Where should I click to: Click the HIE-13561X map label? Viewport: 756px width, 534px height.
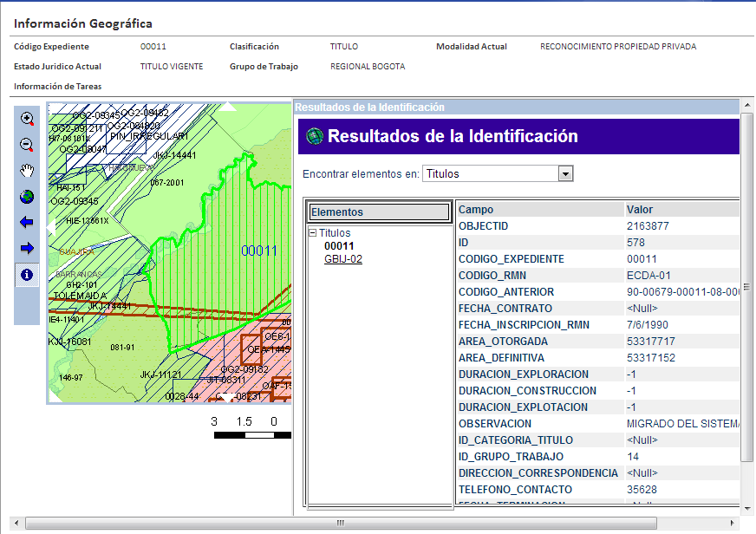[x=88, y=221]
